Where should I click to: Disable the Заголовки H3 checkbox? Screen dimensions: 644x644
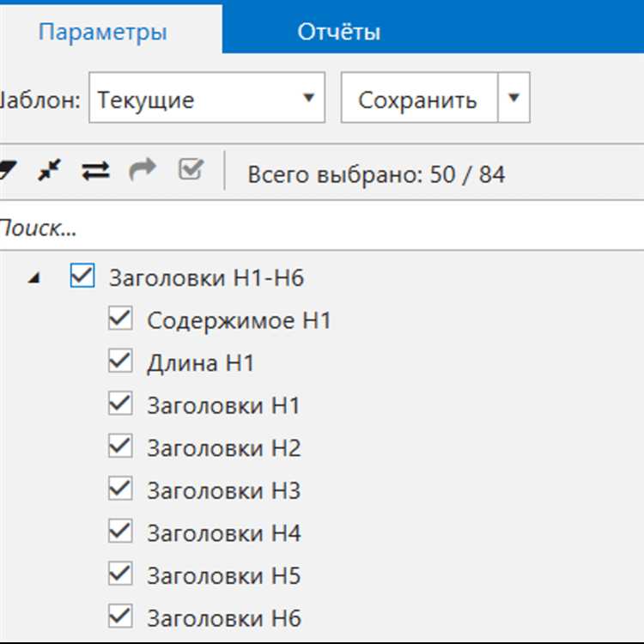point(120,489)
